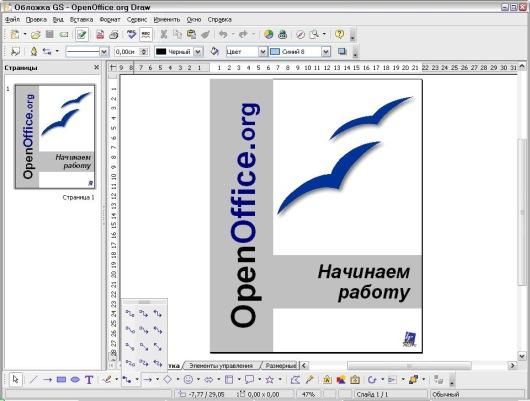Click vertical scrollbar down arrow
530x401 pixels.
pyautogui.click(x=522, y=356)
